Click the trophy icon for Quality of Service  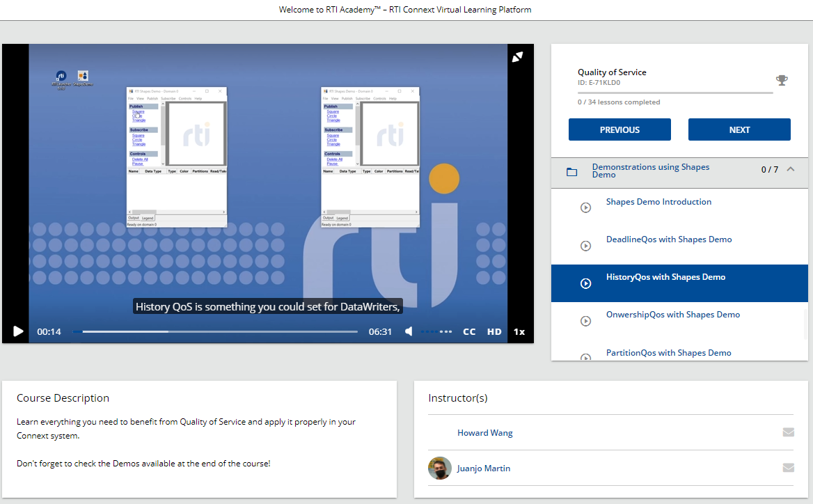782,81
